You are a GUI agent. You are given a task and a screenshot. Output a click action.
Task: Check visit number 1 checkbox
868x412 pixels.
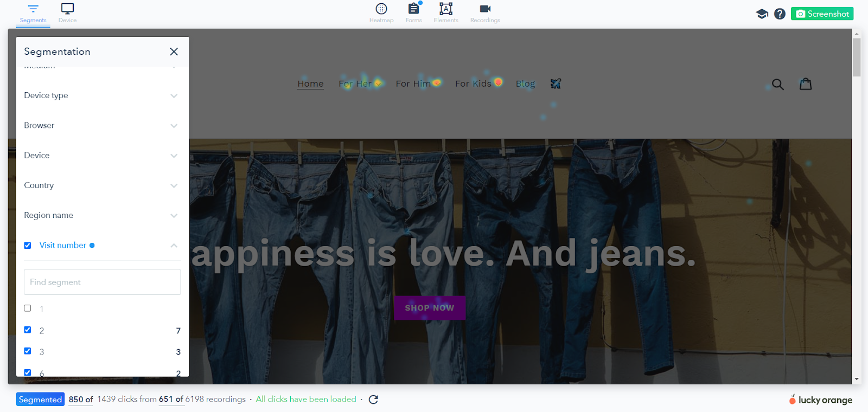pos(28,308)
